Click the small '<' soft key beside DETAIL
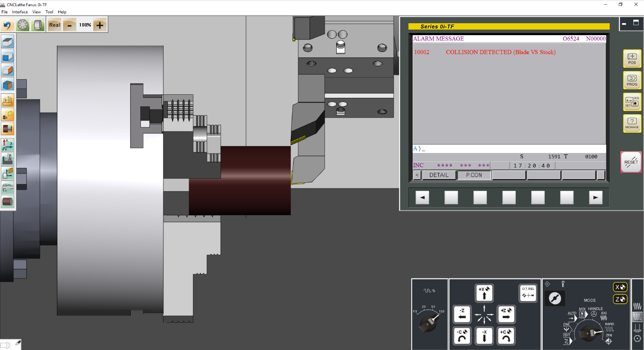 click(417, 175)
